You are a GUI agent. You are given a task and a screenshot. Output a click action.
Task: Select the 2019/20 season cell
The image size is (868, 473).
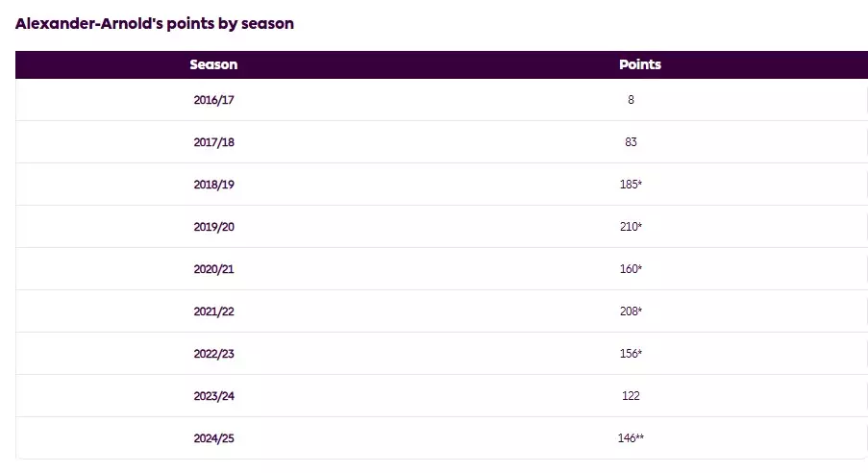(213, 227)
